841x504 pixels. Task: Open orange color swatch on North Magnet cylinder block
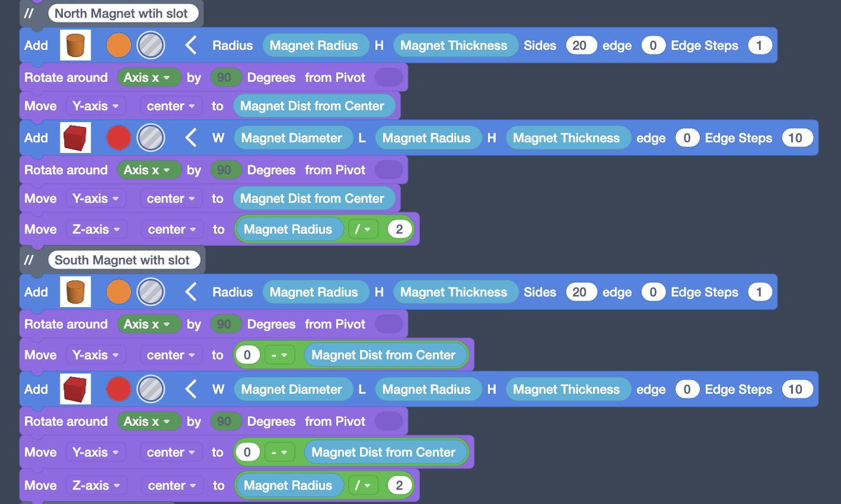coord(119,45)
